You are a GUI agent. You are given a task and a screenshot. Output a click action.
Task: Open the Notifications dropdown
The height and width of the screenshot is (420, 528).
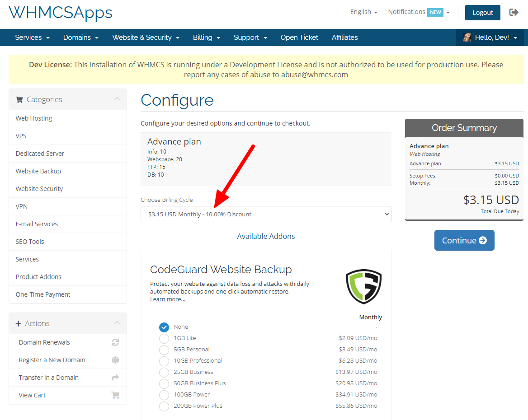pos(419,12)
